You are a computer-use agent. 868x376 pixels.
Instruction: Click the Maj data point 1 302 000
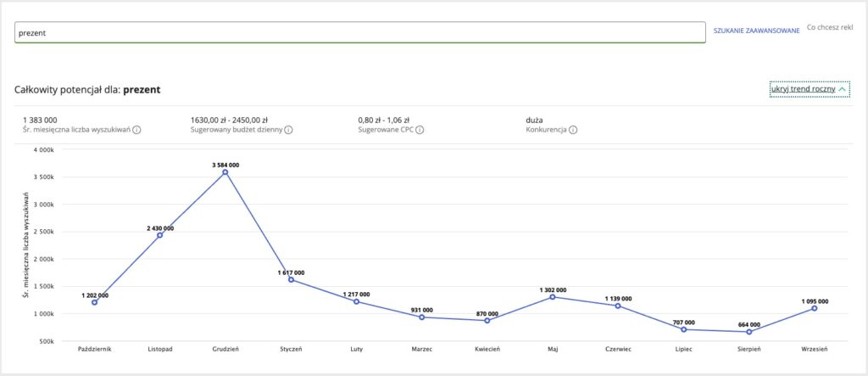point(553,296)
